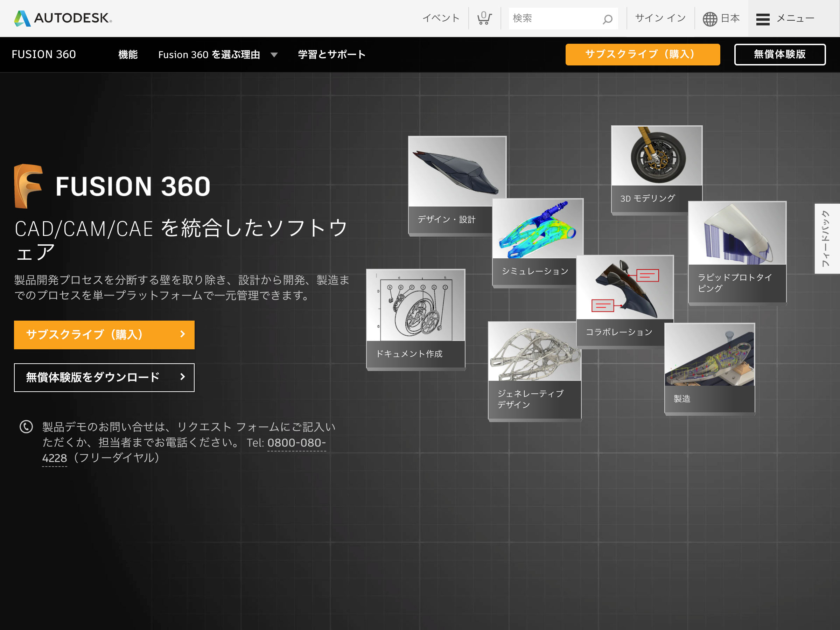Click the 製造 card label
The image size is (840, 630).
click(x=682, y=399)
